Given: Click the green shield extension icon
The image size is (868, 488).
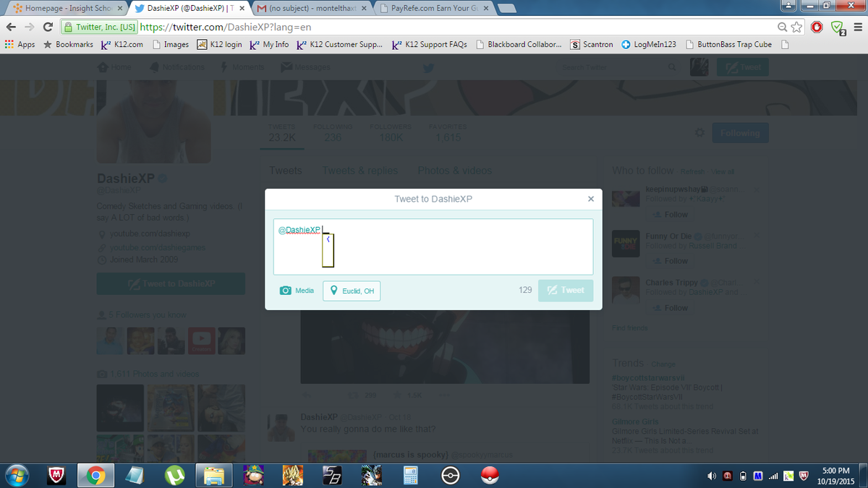Looking at the screenshot, I should click(838, 27).
